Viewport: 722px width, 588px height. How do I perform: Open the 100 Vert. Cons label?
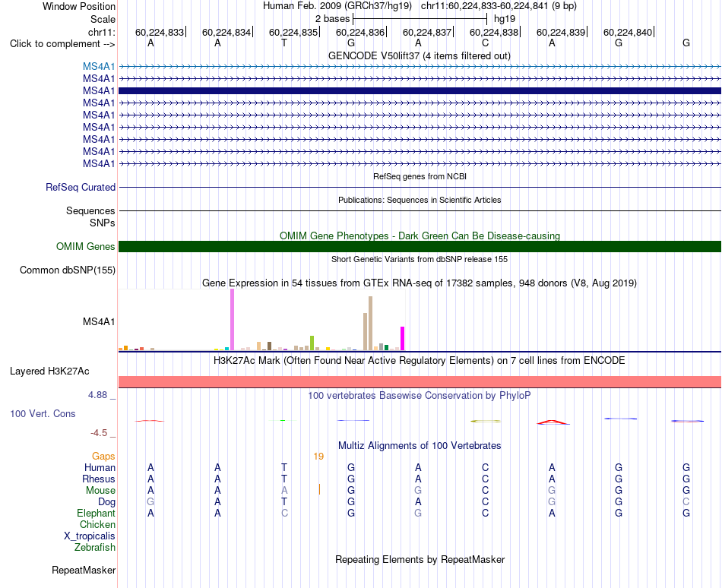(43, 413)
